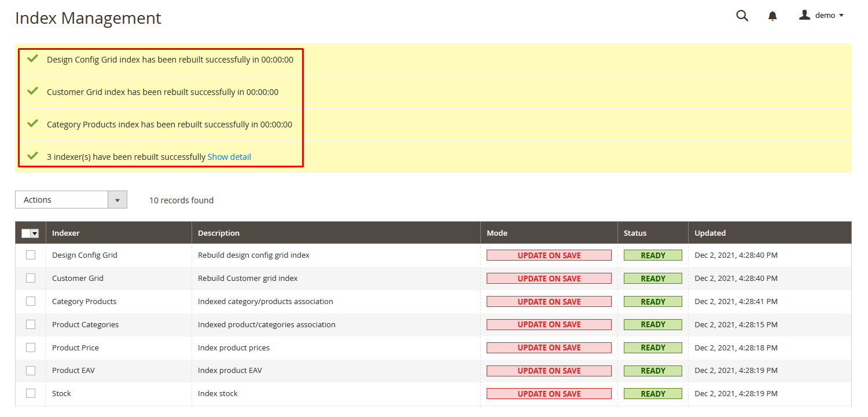This screenshot has height=417, width=868.
Task: Click UPDATE ON SAVE badge for Product EAV
Action: coord(549,371)
